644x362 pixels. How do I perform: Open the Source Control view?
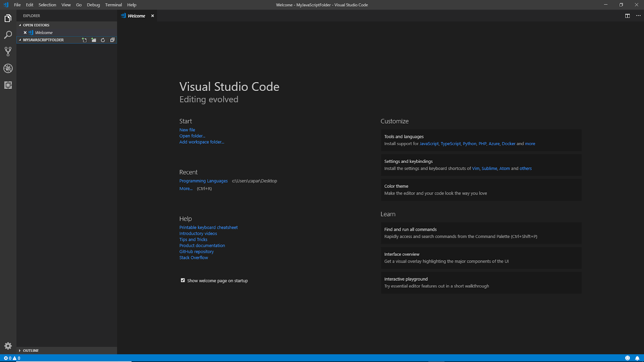tap(8, 51)
